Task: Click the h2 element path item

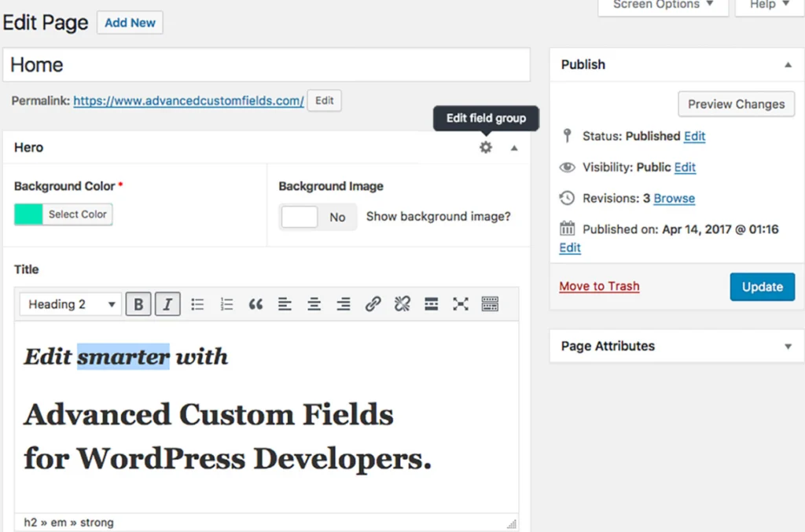Action: [x=31, y=523]
